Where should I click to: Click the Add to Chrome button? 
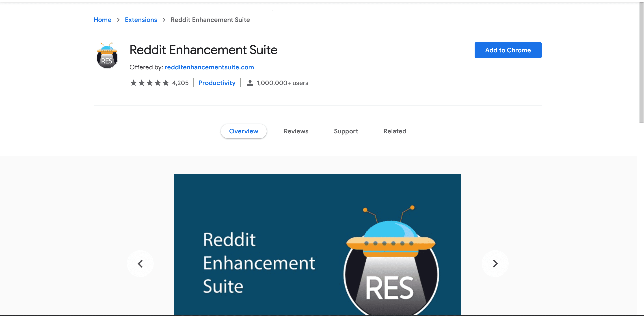coord(508,50)
